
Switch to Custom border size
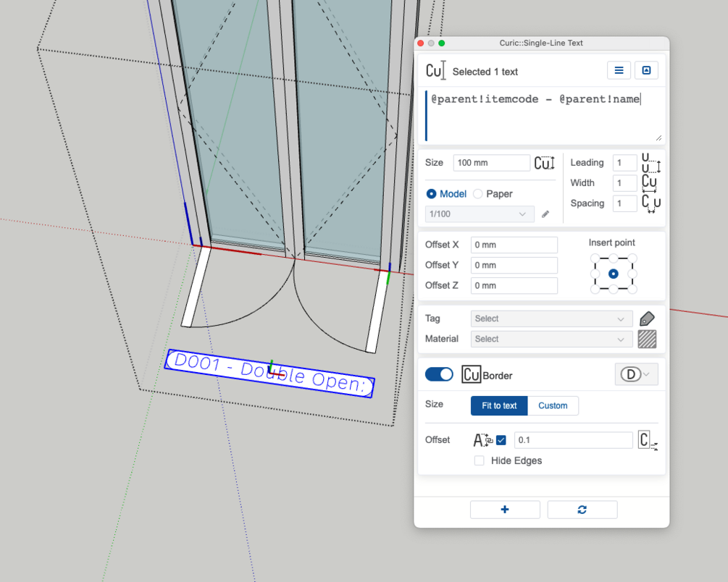[553, 405]
